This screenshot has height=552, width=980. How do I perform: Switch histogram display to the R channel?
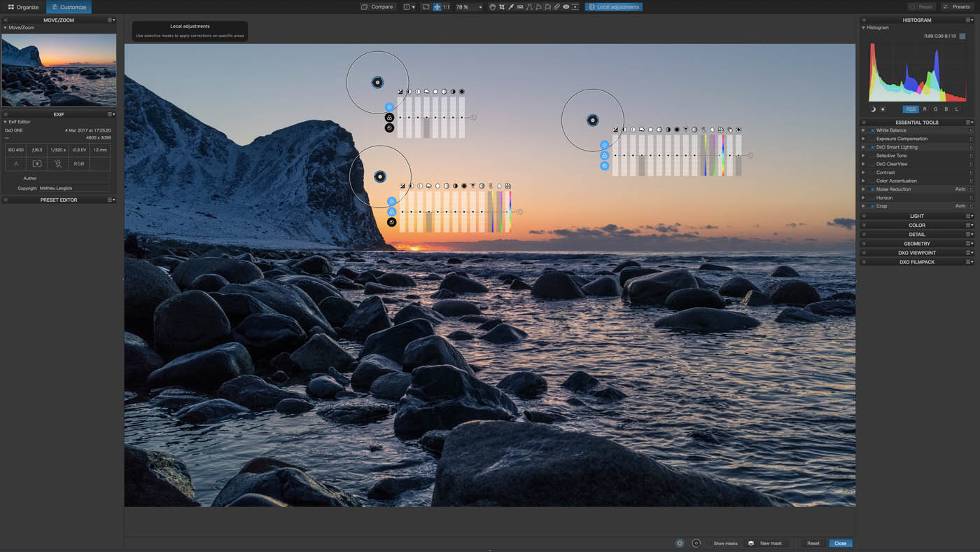(x=925, y=109)
